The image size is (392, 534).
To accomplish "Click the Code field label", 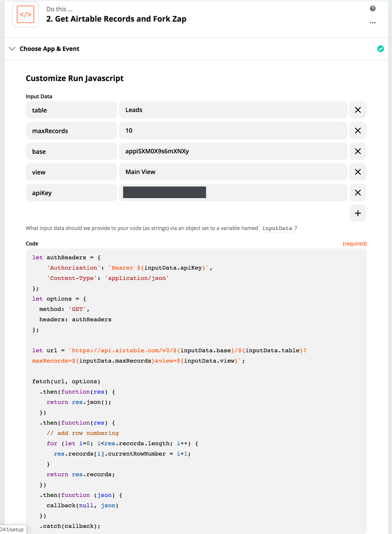I will click(x=32, y=243).
